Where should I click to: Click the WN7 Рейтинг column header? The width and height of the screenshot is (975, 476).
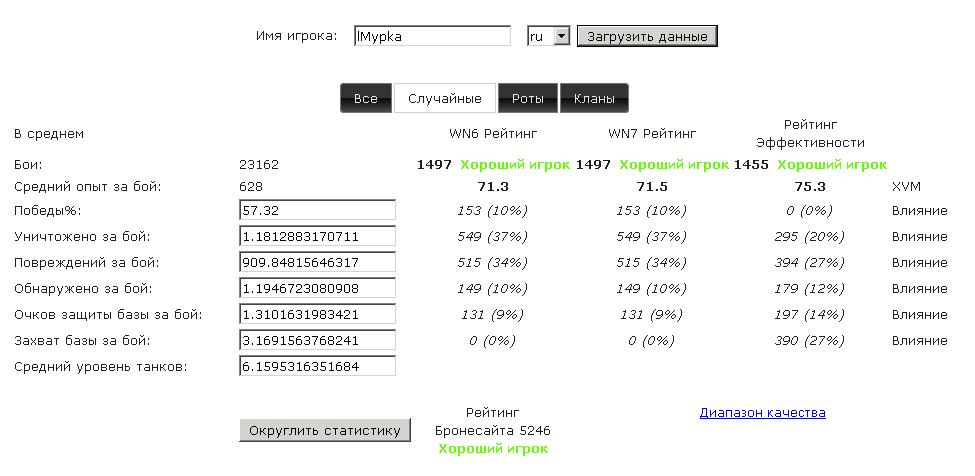652,134
